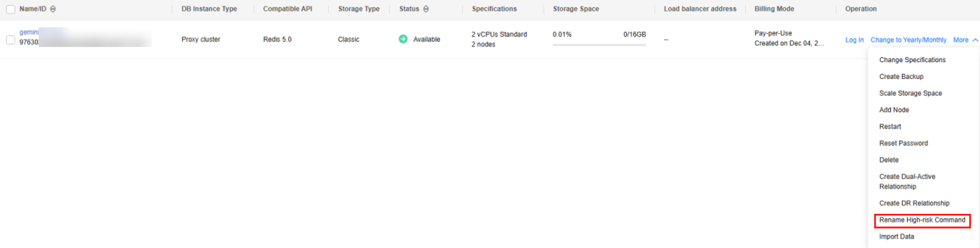Choose Create Backup in the dropdown menu
Screen dimensions: 980x248
901,76
